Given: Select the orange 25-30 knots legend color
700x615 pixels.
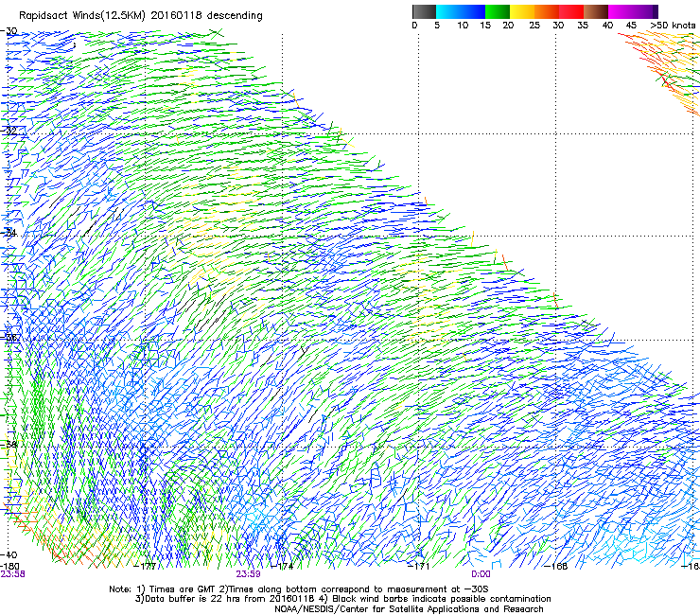Looking at the screenshot, I should (547, 11).
